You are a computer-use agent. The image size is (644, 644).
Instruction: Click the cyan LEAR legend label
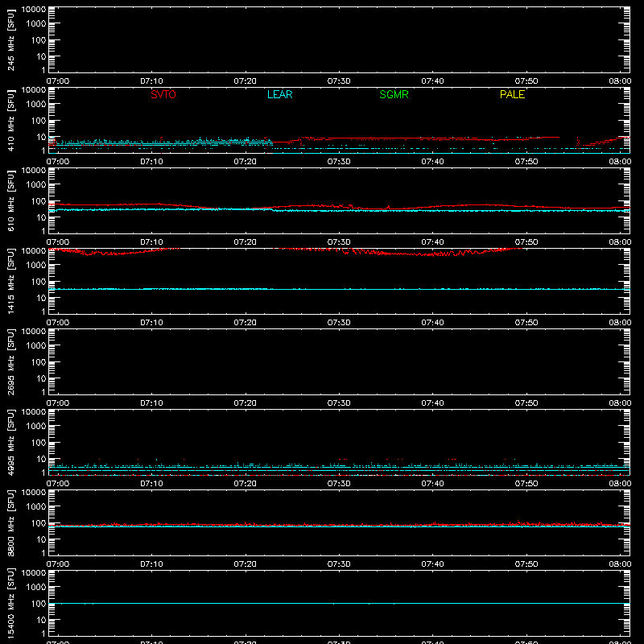click(x=279, y=94)
